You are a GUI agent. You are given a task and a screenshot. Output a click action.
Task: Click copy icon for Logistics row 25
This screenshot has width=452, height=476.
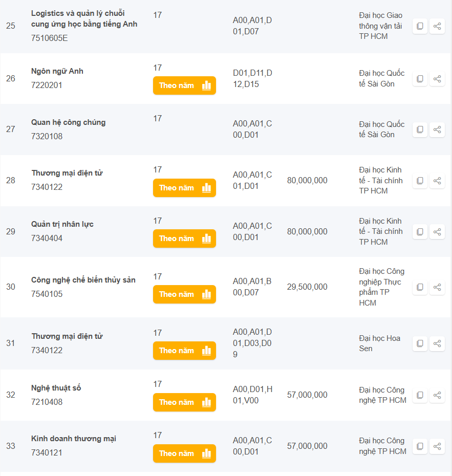point(420,26)
